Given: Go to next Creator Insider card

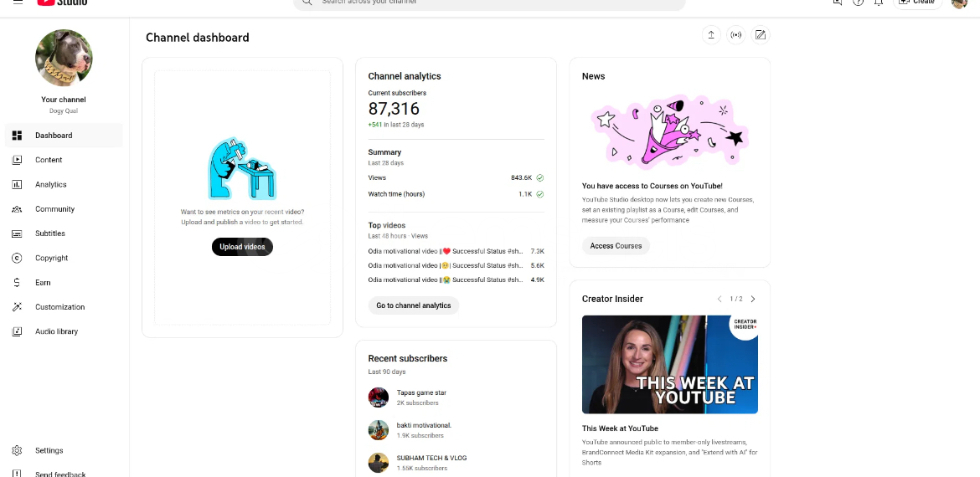Looking at the screenshot, I should tap(752, 299).
